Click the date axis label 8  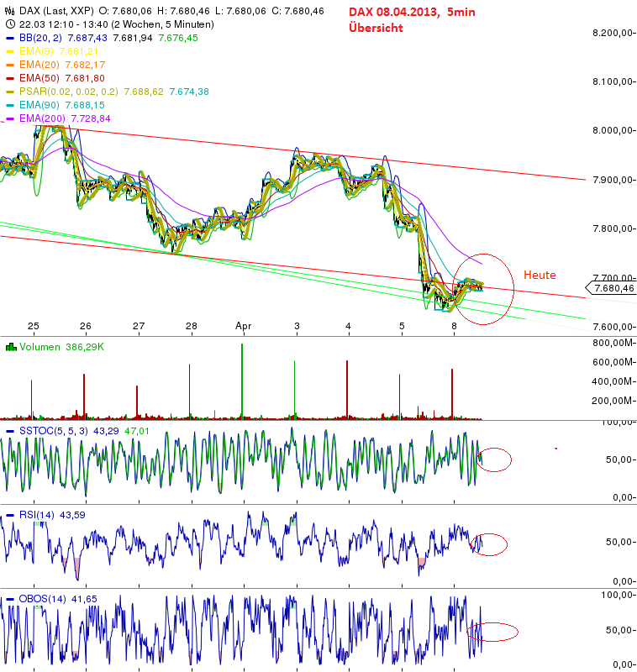pyautogui.click(x=454, y=326)
